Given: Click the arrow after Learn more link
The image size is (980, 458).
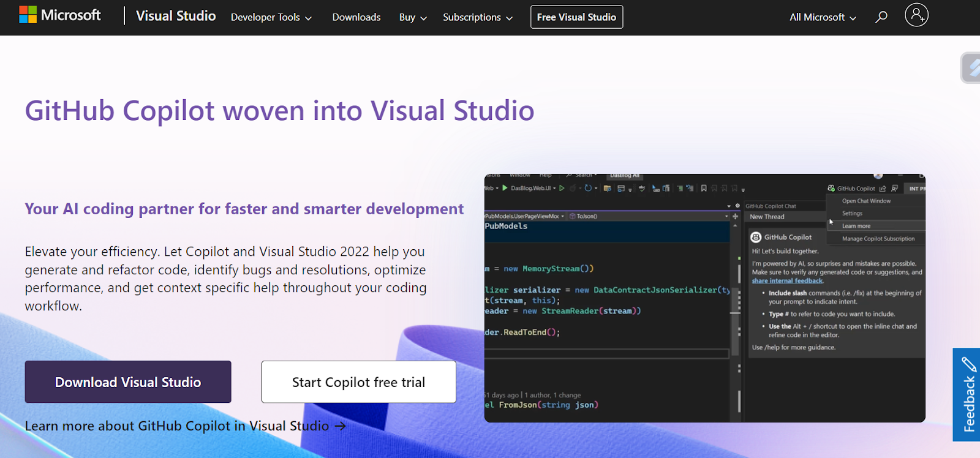Looking at the screenshot, I should 341,426.
